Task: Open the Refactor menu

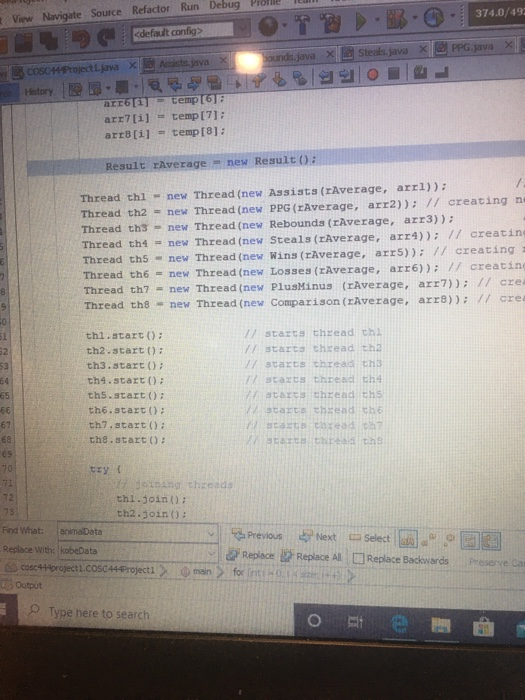Action: coord(151,10)
